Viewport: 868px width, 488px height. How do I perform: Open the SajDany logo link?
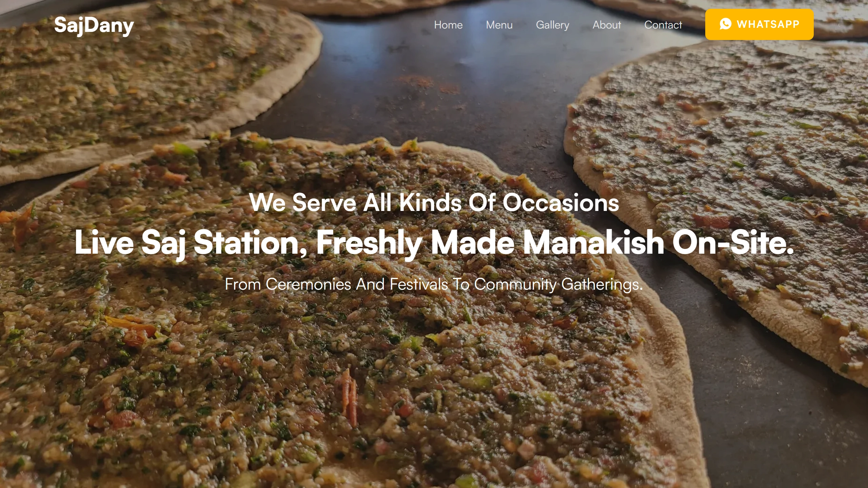click(x=94, y=25)
